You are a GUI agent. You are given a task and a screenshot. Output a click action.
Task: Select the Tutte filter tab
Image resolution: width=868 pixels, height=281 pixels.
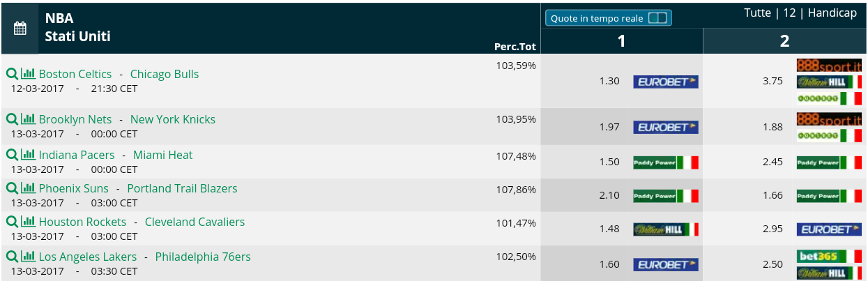[757, 13]
